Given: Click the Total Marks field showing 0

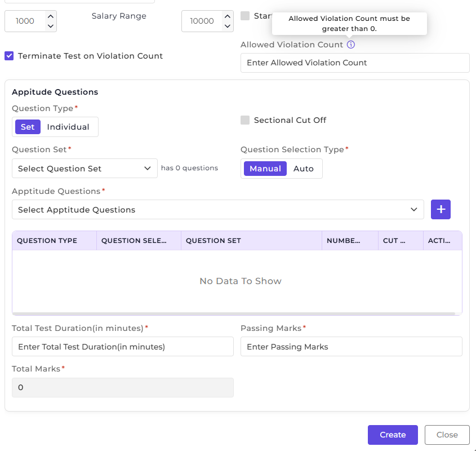Looking at the screenshot, I should click(x=123, y=387).
